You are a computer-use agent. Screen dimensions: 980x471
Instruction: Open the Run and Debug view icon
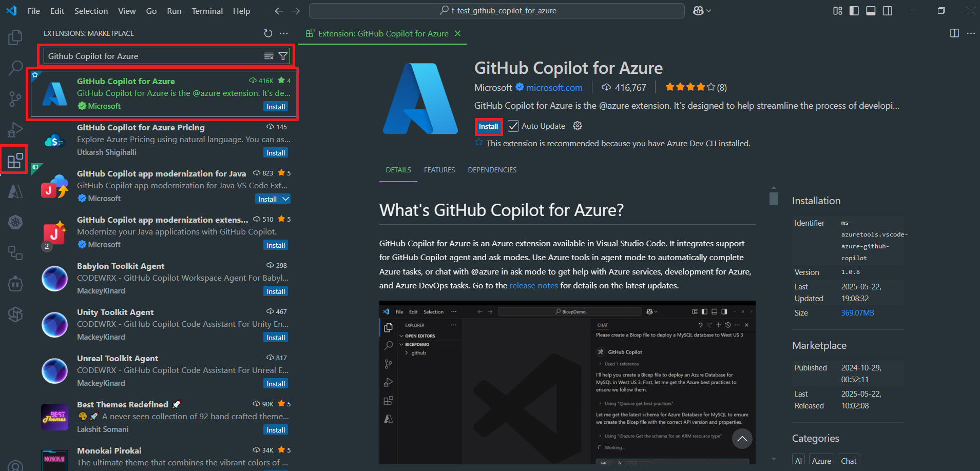pos(15,129)
